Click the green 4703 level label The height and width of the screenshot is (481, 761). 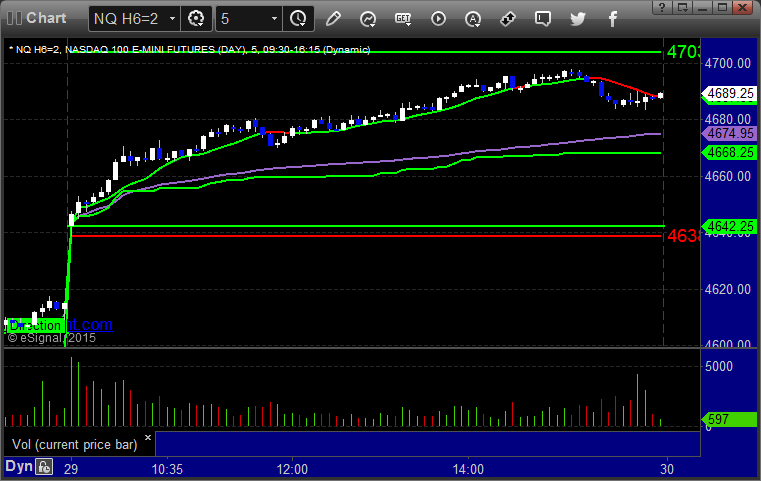click(x=683, y=51)
